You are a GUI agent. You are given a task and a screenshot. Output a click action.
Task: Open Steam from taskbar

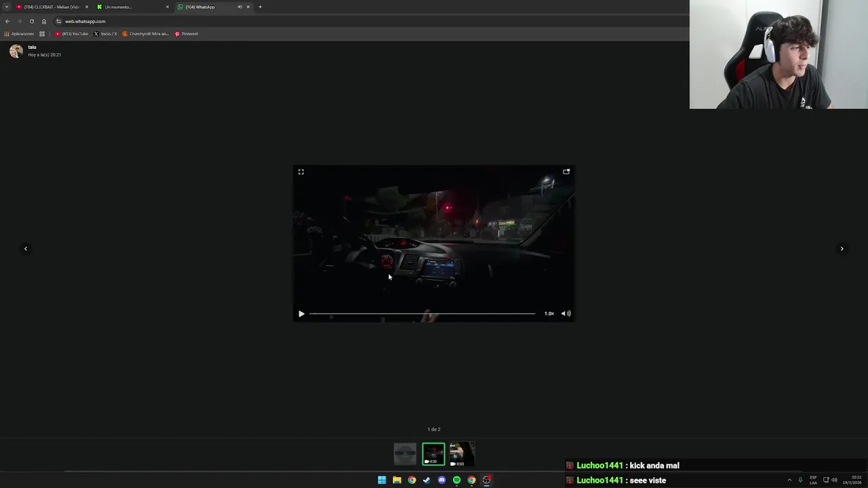[427, 480]
